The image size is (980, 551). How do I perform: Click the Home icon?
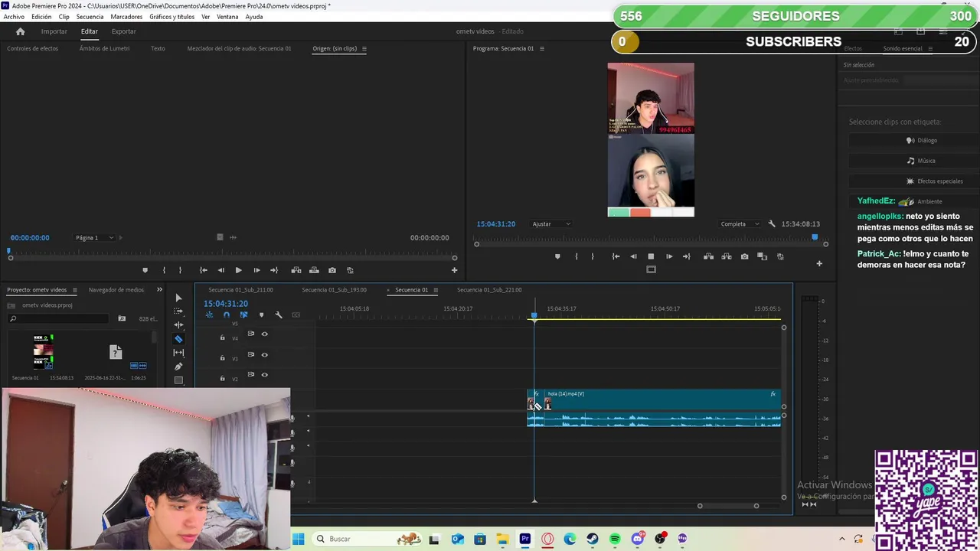[x=21, y=31]
